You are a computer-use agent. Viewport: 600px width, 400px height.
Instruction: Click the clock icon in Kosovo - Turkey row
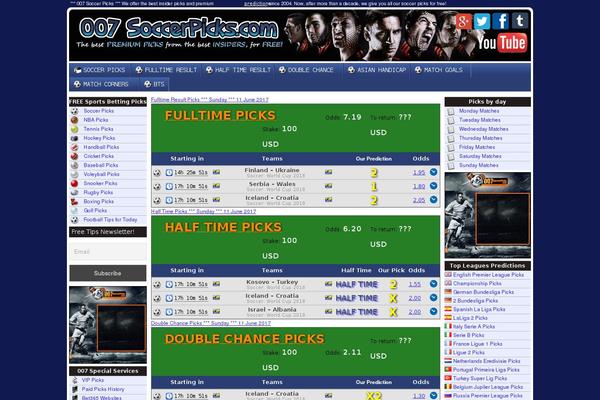coord(169,284)
